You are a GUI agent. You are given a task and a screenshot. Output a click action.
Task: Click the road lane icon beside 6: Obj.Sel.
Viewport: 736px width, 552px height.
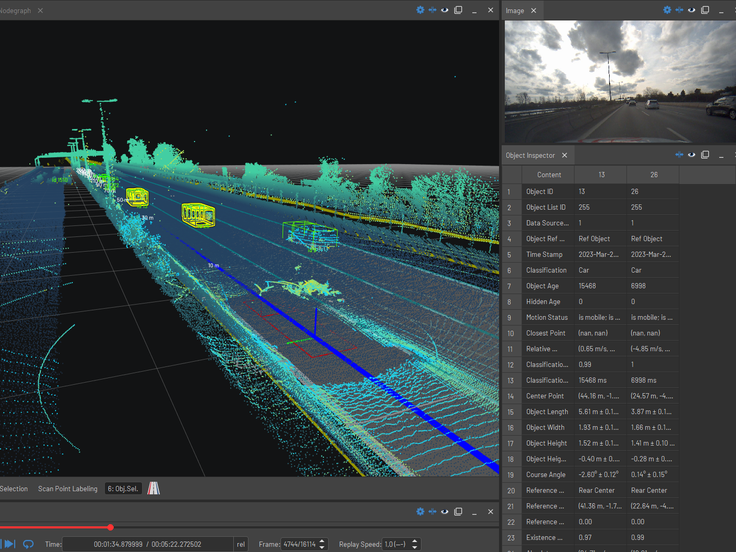153,489
